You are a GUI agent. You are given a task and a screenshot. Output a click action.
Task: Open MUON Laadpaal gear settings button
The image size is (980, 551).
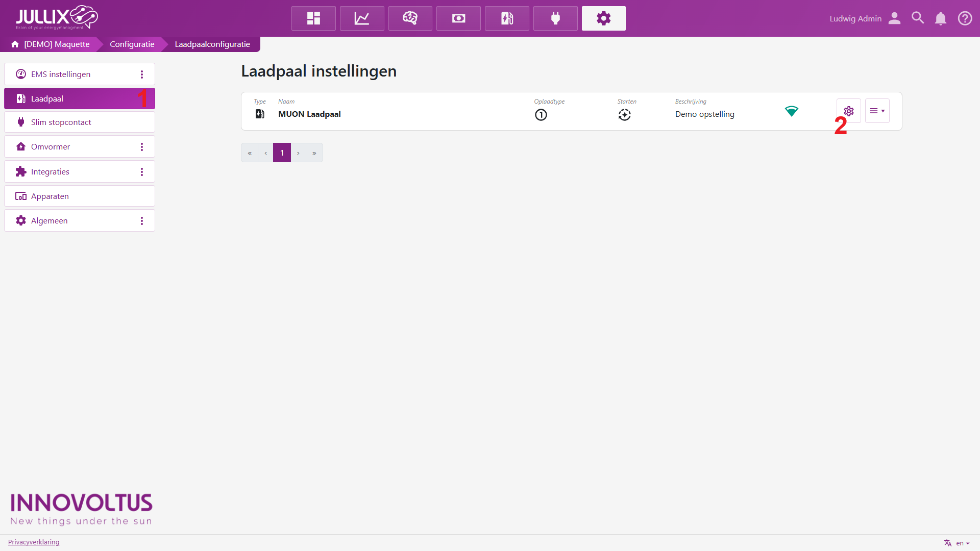tap(848, 111)
